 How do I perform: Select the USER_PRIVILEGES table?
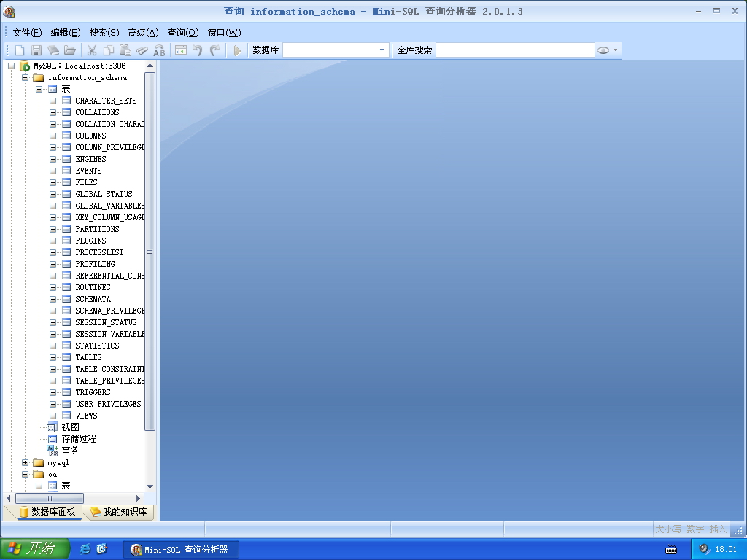coord(108,404)
